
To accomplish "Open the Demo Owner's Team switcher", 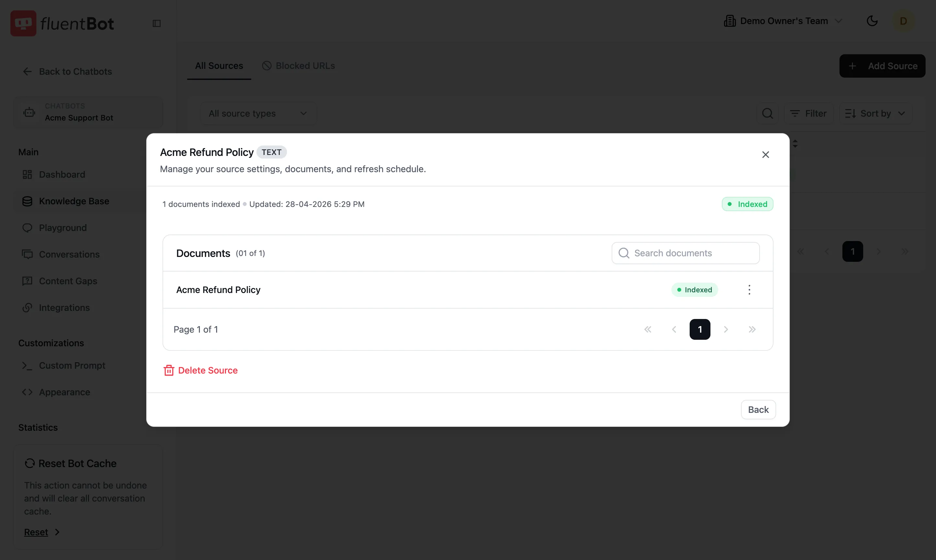I will (x=784, y=21).
